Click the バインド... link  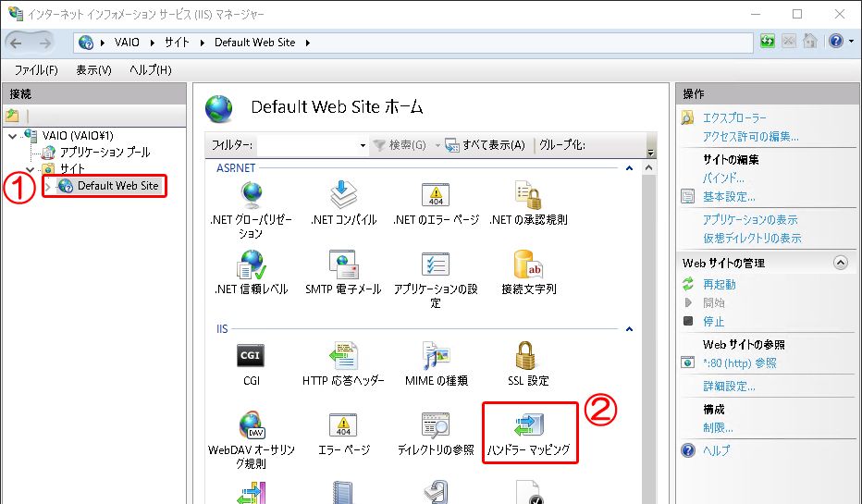pyautogui.click(x=723, y=178)
